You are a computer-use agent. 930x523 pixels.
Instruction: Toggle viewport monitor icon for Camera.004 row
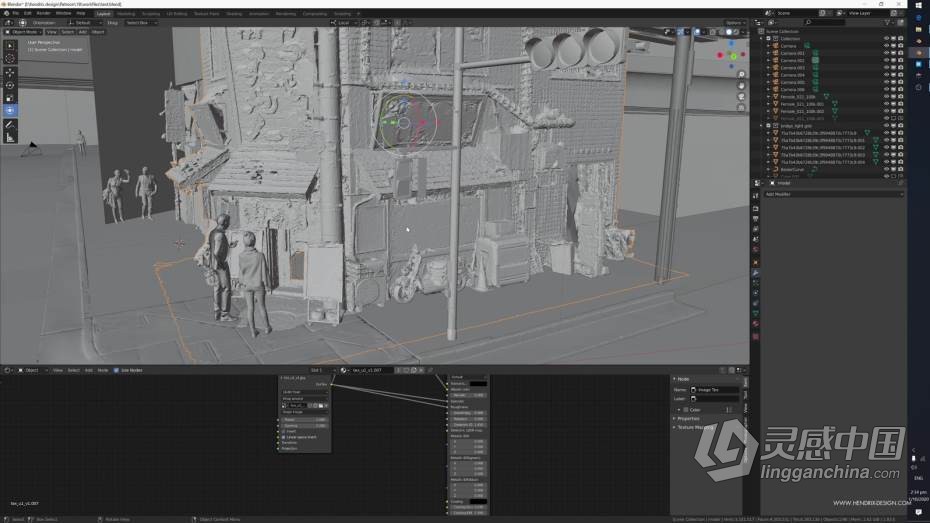click(894, 75)
